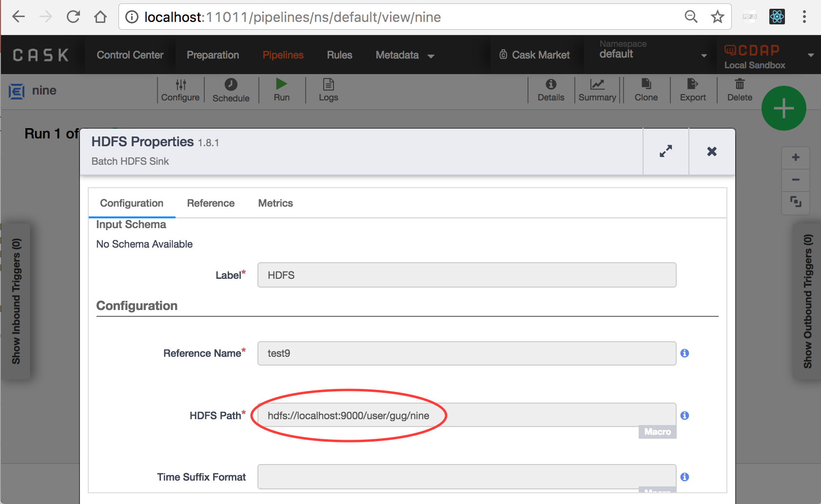821x504 pixels.
Task: Open Rules in navigation
Action: click(x=340, y=55)
